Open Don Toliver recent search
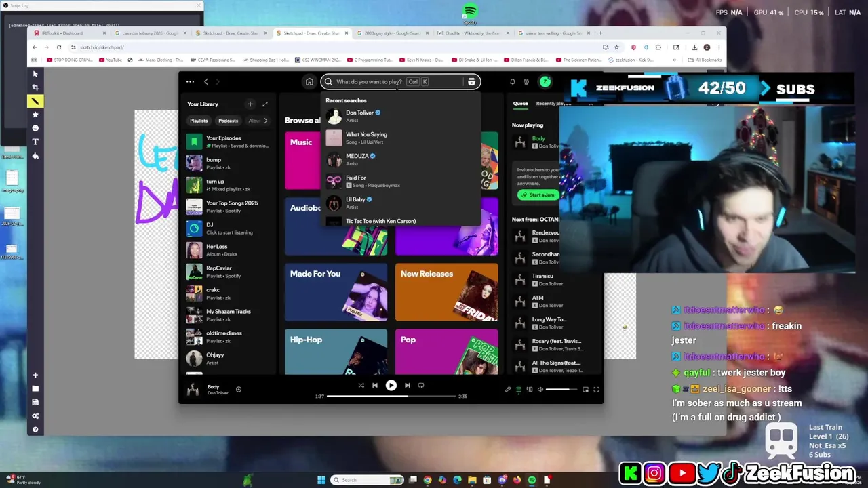Viewport: 868px width, 488px height. pos(400,116)
